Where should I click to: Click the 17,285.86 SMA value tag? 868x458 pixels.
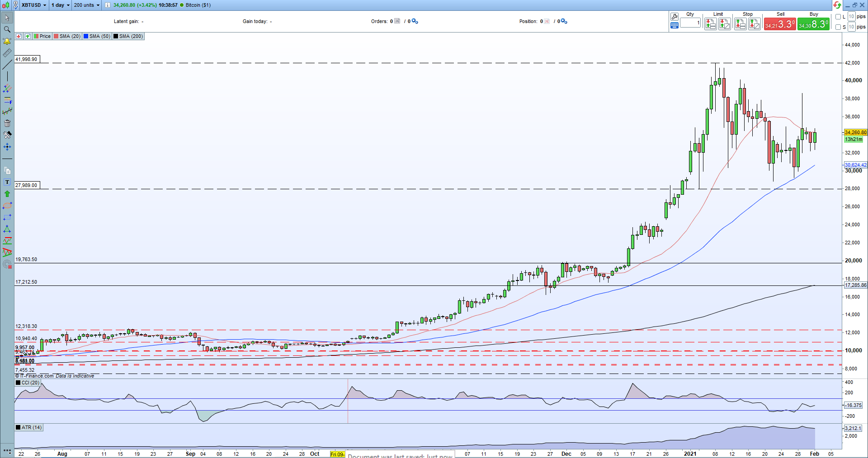[x=855, y=285]
